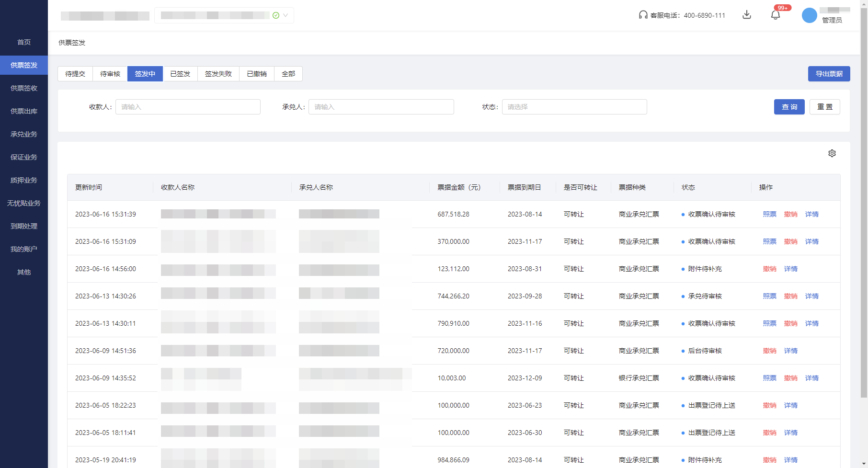Select 供票签发 in sidebar
The height and width of the screenshot is (468, 868).
coord(24,65)
